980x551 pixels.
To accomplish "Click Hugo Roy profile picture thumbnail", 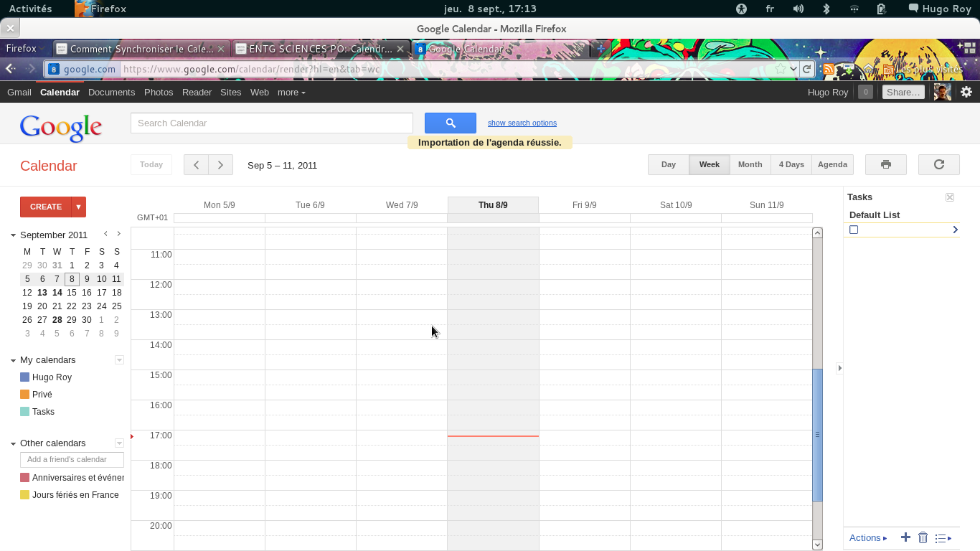I will coord(942,92).
